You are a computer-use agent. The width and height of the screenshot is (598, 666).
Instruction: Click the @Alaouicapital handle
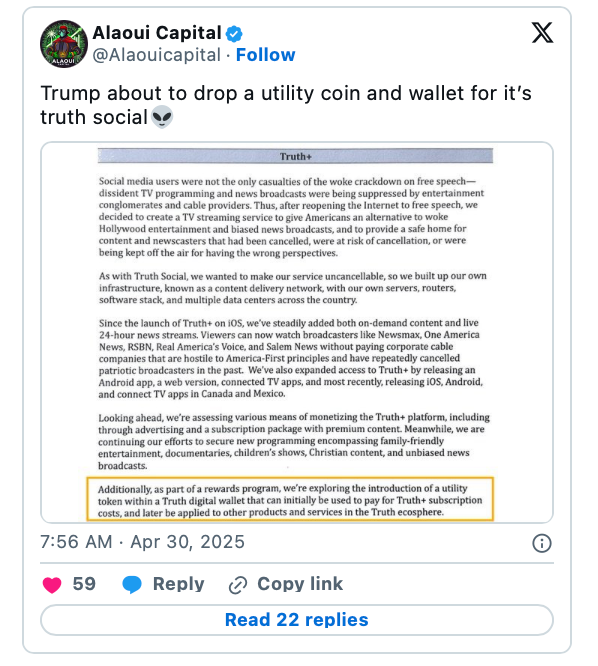click(x=157, y=55)
